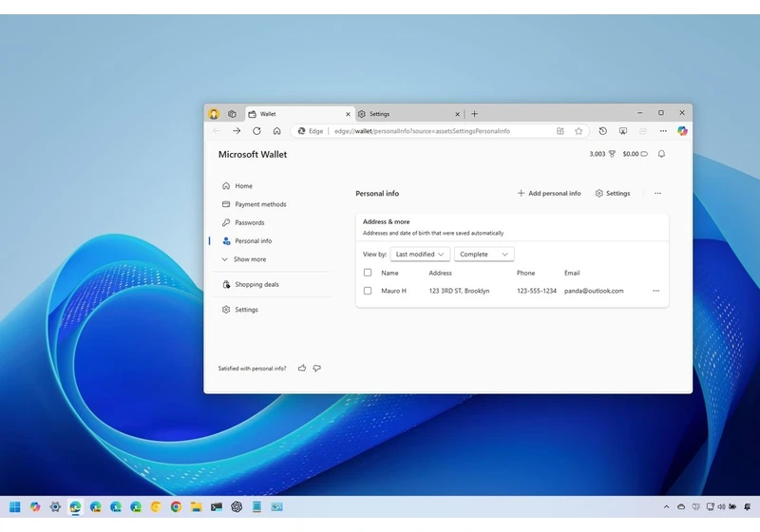The width and height of the screenshot is (760, 532).
Task: Open volume control in system tray
Action: tap(721, 506)
